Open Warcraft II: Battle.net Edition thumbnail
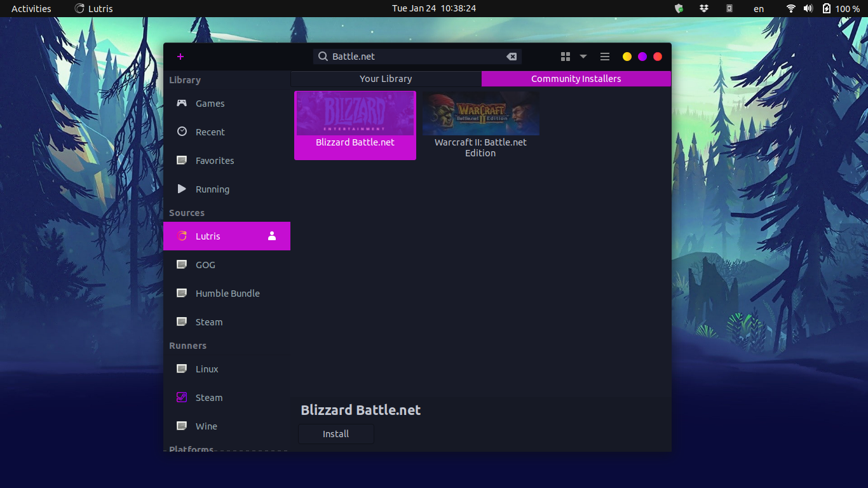 pos(480,113)
